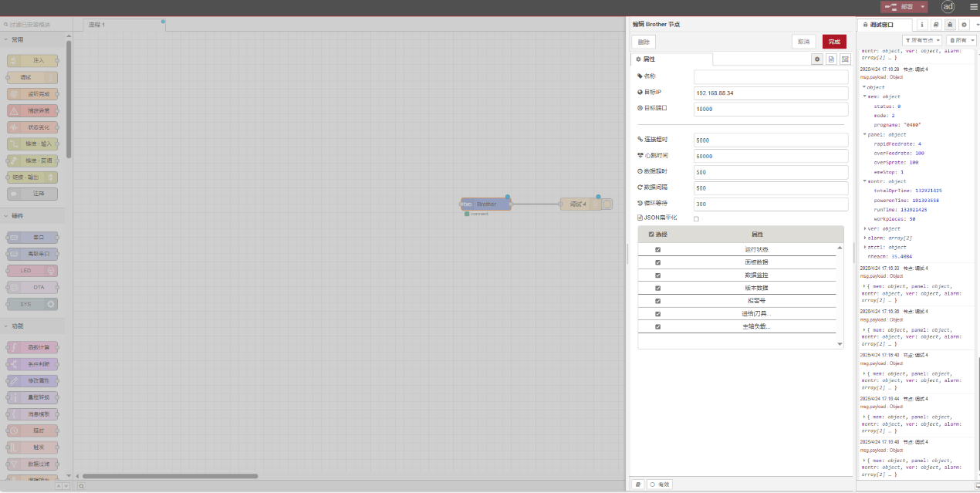Open the 所有节点 filter dropdown

coord(921,40)
